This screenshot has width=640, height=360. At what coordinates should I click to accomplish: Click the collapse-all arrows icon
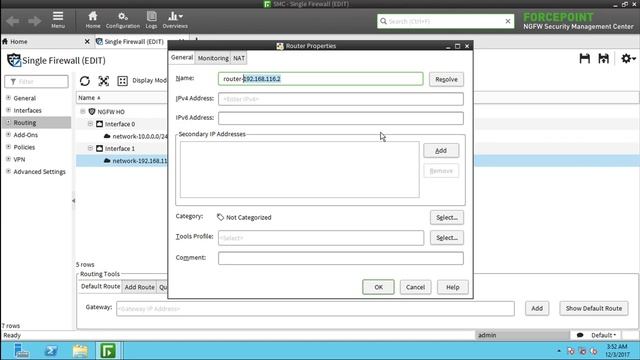pos(104,81)
